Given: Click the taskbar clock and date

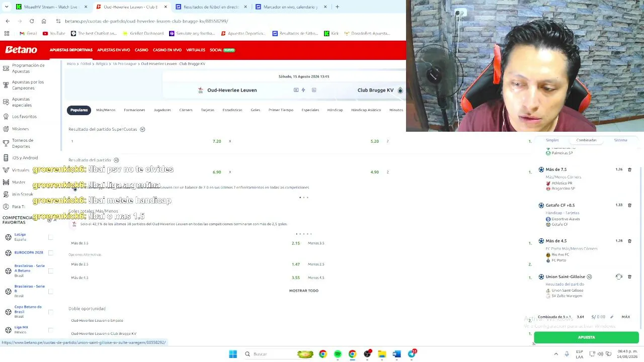Looking at the screenshot, I should click(x=627, y=354).
